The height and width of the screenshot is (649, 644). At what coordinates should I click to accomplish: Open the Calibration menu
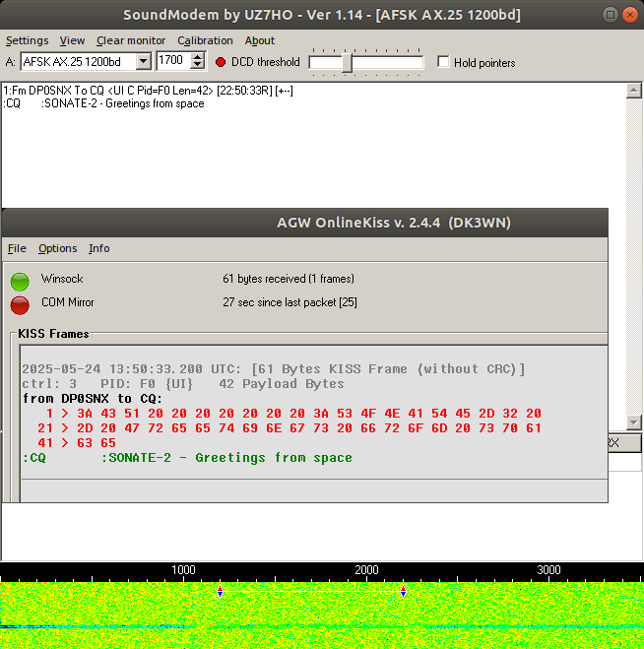(x=205, y=40)
